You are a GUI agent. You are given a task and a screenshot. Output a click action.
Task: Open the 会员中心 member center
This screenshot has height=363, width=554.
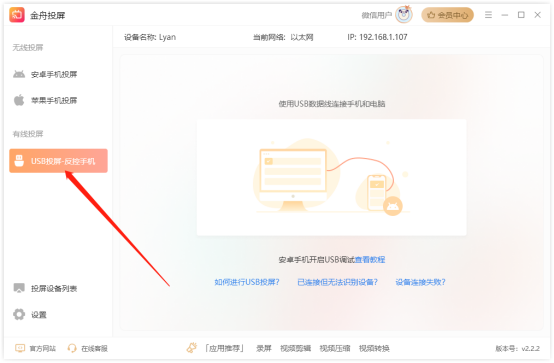447,15
